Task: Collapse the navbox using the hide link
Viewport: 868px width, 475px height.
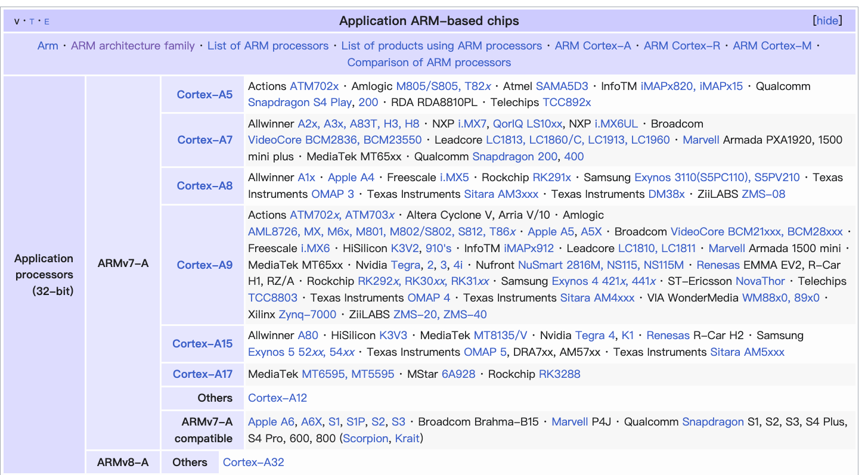Action: (827, 21)
